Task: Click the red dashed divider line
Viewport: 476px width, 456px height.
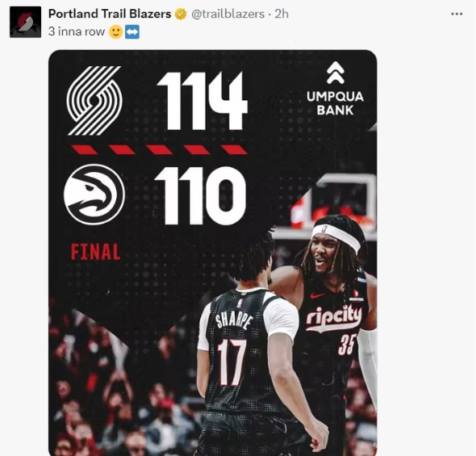Action: point(160,149)
